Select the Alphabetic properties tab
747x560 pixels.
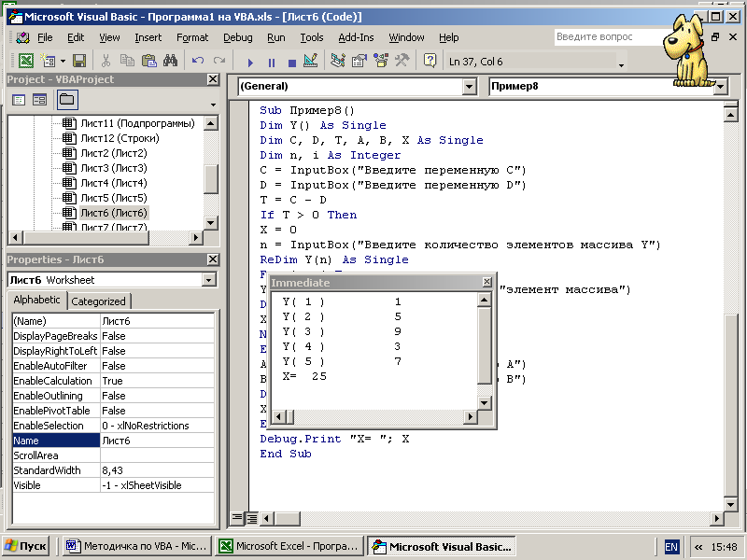36,300
